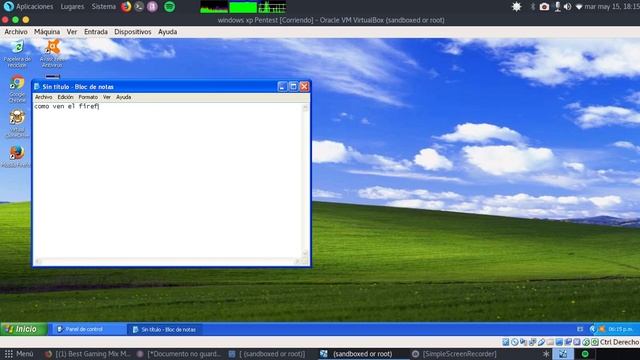Click the workspace switcher icon in bottom panel

point(563,354)
